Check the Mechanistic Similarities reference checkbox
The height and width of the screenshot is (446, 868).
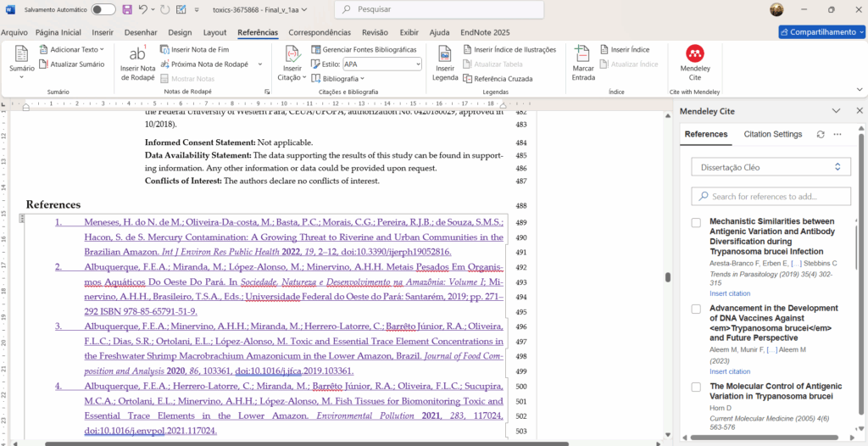(x=696, y=222)
